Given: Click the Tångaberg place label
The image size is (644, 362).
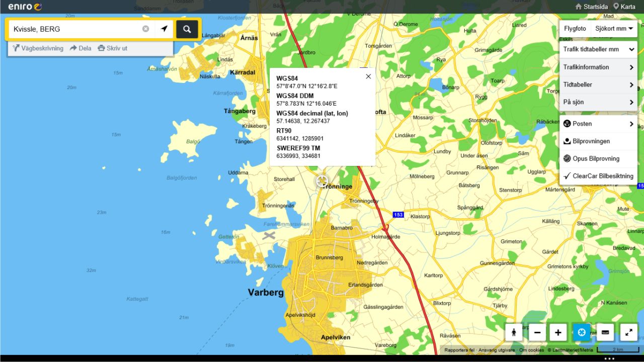Looking at the screenshot, I should click(x=239, y=111).
